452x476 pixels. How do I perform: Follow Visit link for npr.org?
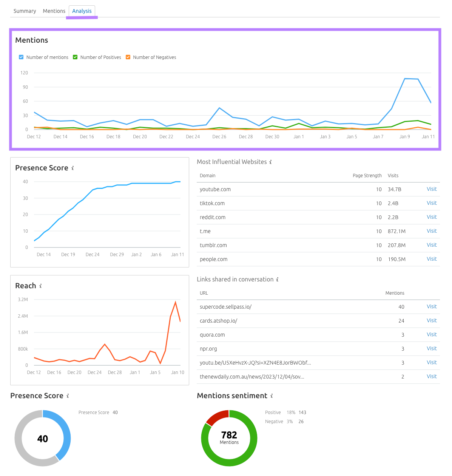pyautogui.click(x=432, y=349)
